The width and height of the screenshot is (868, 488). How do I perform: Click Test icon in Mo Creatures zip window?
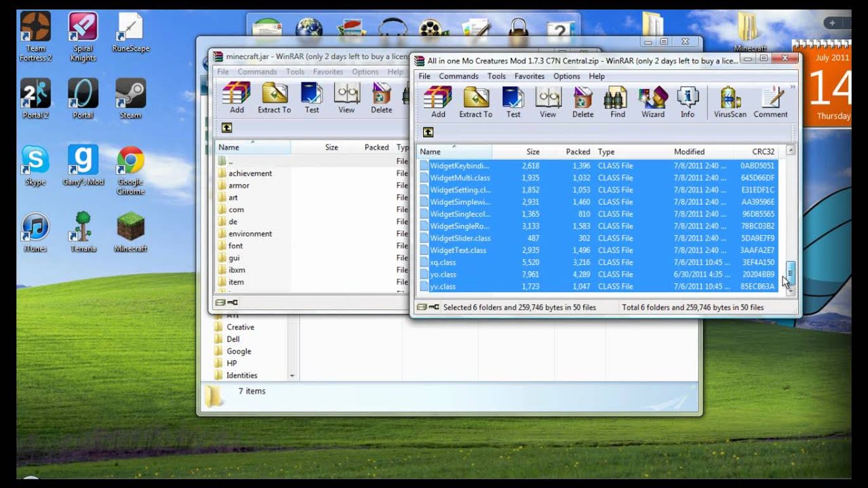513,102
